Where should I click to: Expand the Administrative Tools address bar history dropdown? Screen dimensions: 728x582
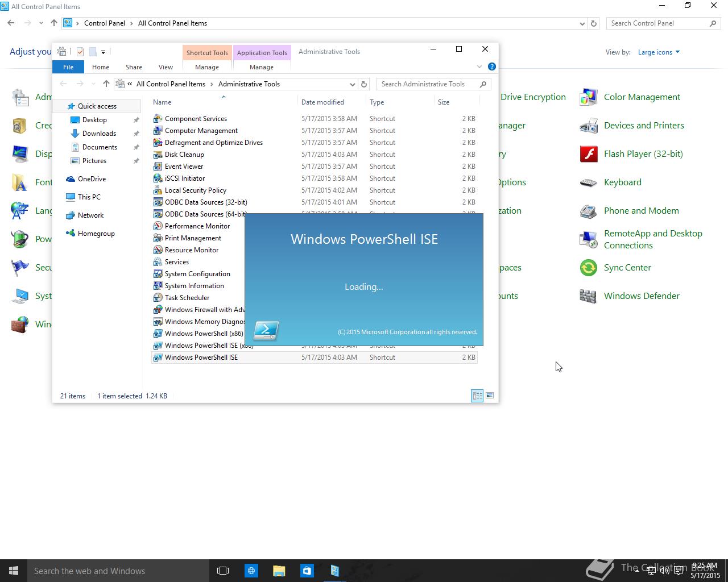click(x=352, y=84)
